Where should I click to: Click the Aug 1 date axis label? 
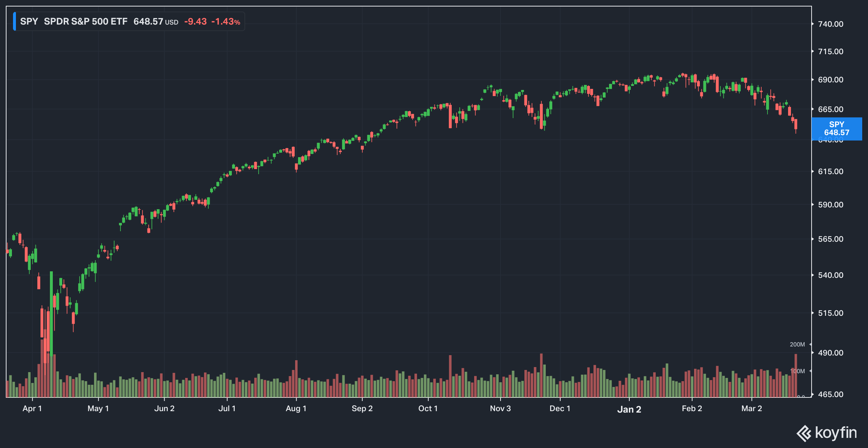296,409
